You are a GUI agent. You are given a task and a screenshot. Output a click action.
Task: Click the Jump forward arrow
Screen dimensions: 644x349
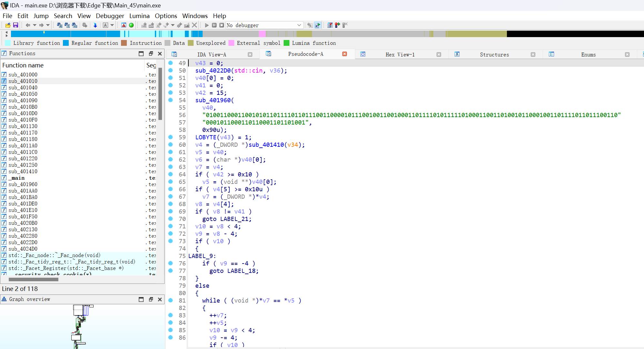41,25
